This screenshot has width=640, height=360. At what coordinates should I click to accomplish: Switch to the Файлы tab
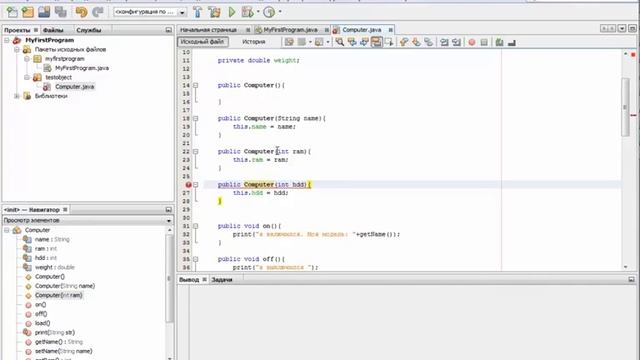click(53, 30)
